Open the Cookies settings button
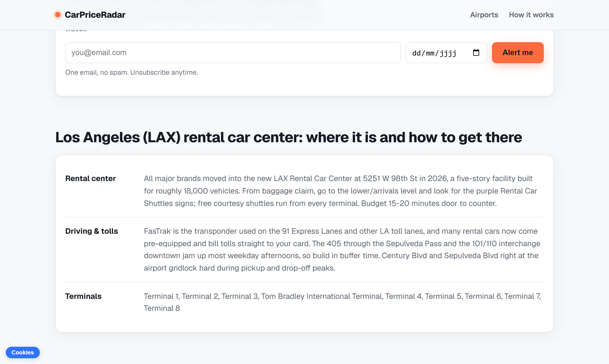The image size is (609, 364). [23, 352]
